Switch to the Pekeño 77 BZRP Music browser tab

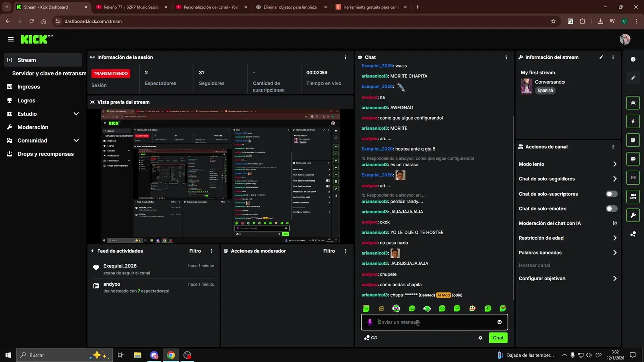131,7
